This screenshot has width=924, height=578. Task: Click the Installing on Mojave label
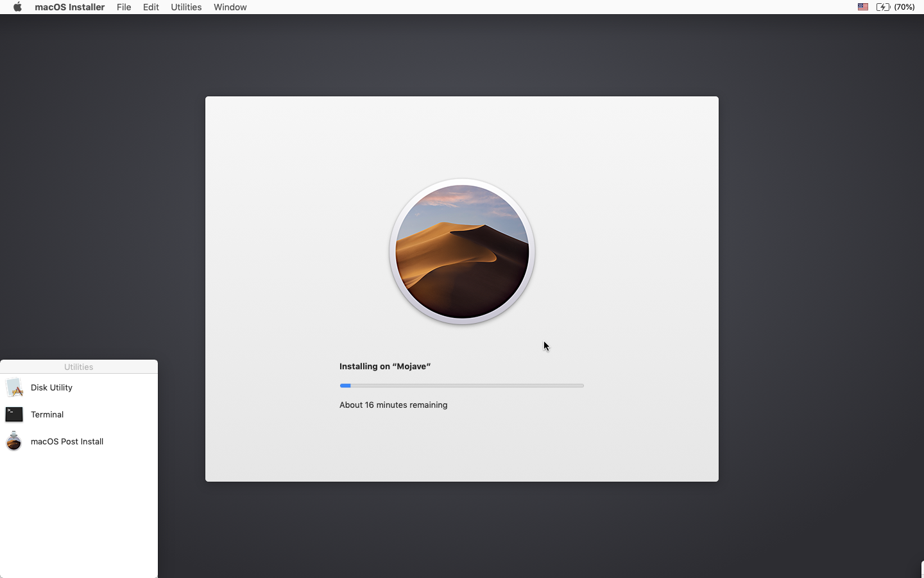384,366
